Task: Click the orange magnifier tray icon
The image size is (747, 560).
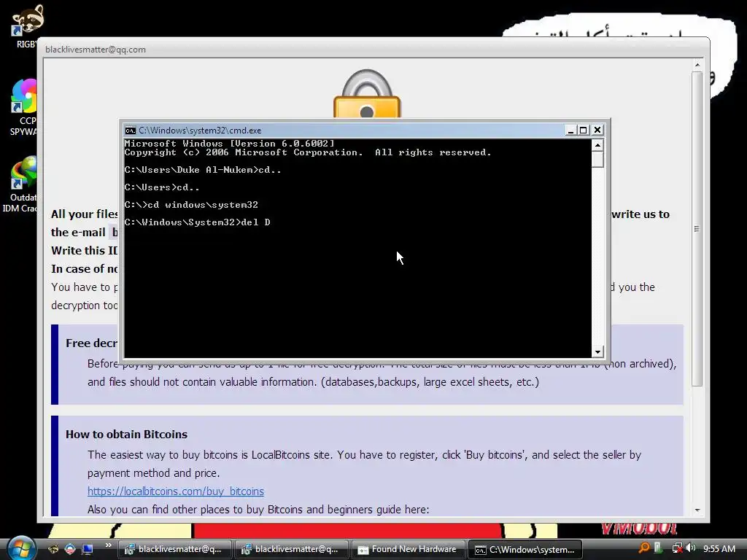Action: (643, 548)
